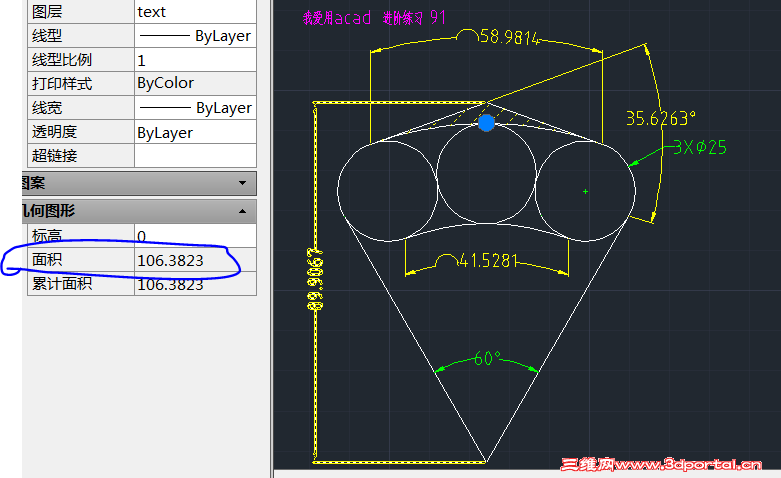Select the vertical yellow height dimension text
Image resolution: width=781 pixels, height=478 pixels.
coord(315,279)
